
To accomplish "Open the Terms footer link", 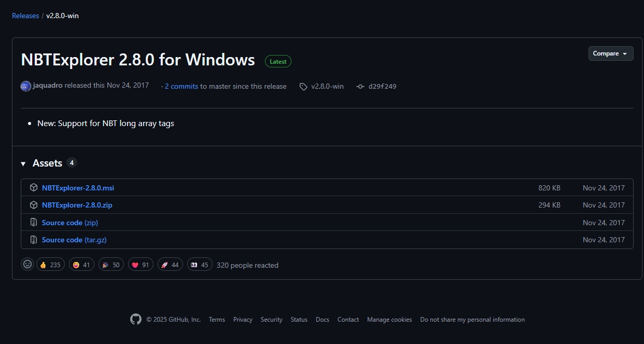I will (x=217, y=320).
